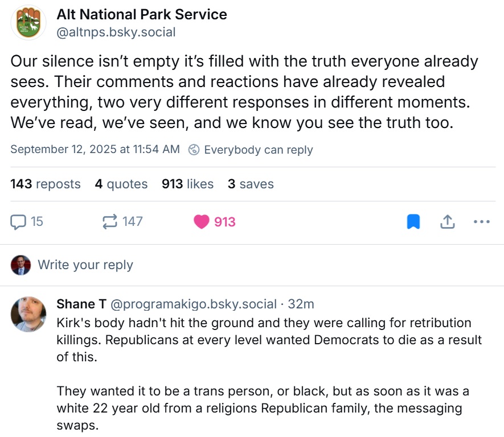The width and height of the screenshot is (504, 437).
Task: Click the 32m reply timestamp
Action: click(x=301, y=304)
